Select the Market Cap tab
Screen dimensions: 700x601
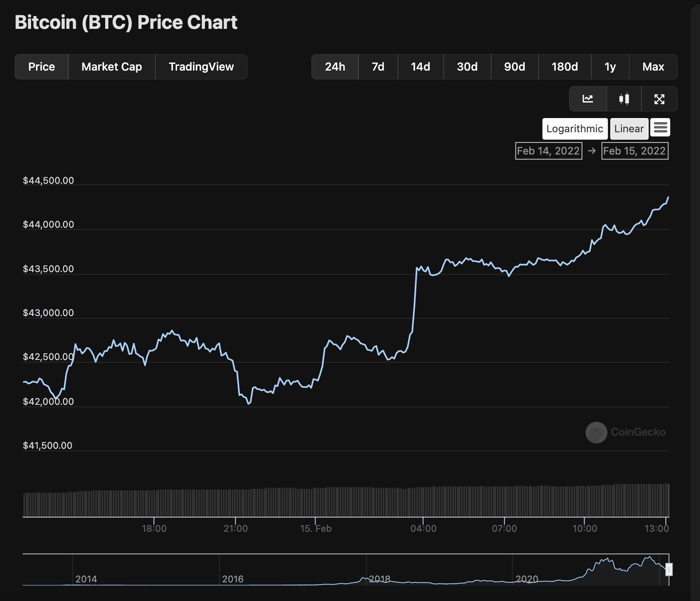point(112,67)
